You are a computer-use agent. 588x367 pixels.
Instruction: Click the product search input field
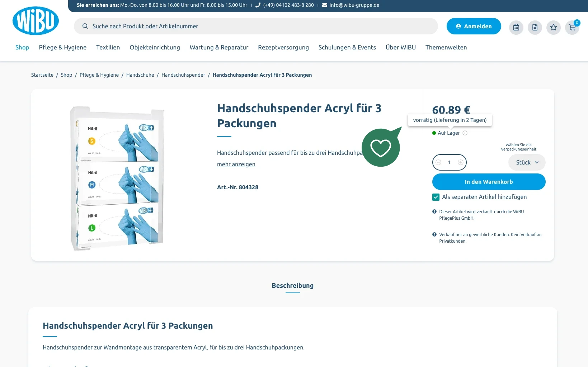pyautogui.click(x=256, y=26)
